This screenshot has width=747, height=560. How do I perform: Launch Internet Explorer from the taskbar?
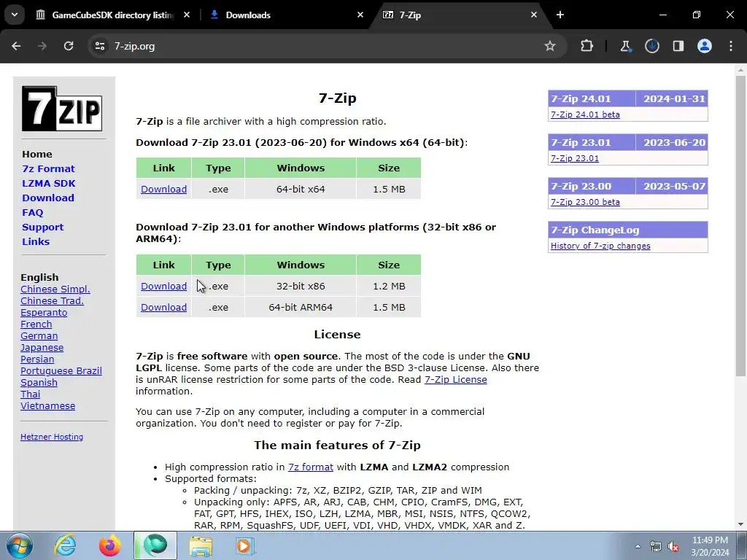coord(65,545)
